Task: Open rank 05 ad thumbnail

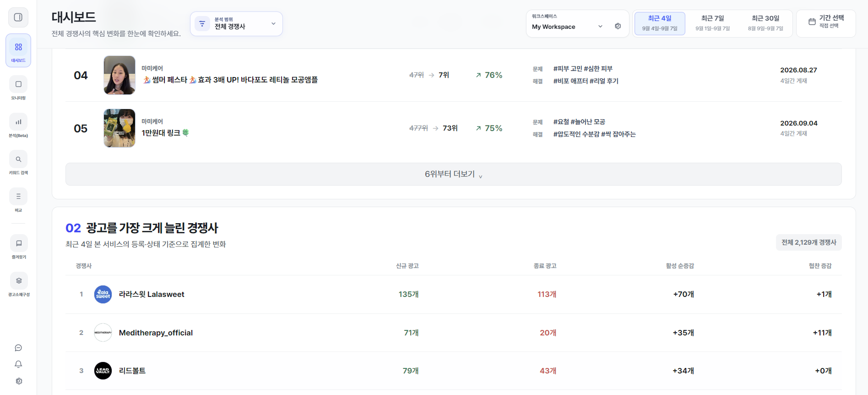Action: click(119, 128)
